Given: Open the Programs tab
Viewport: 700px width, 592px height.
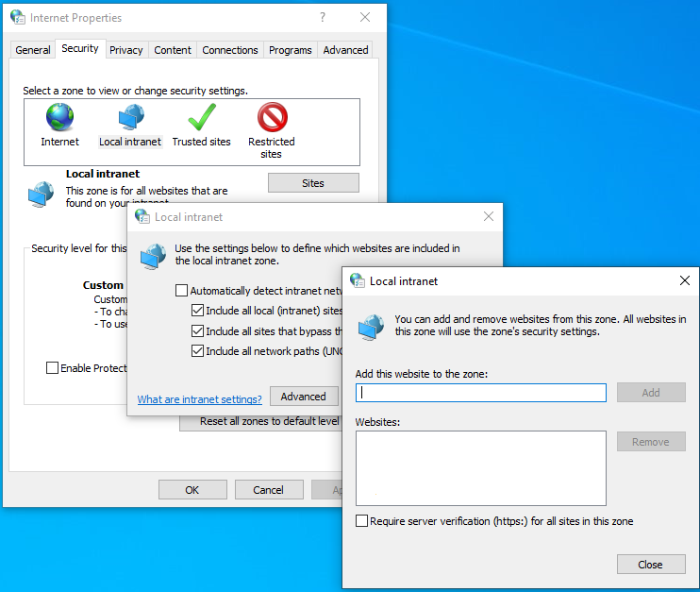Looking at the screenshot, I should 291,50.
